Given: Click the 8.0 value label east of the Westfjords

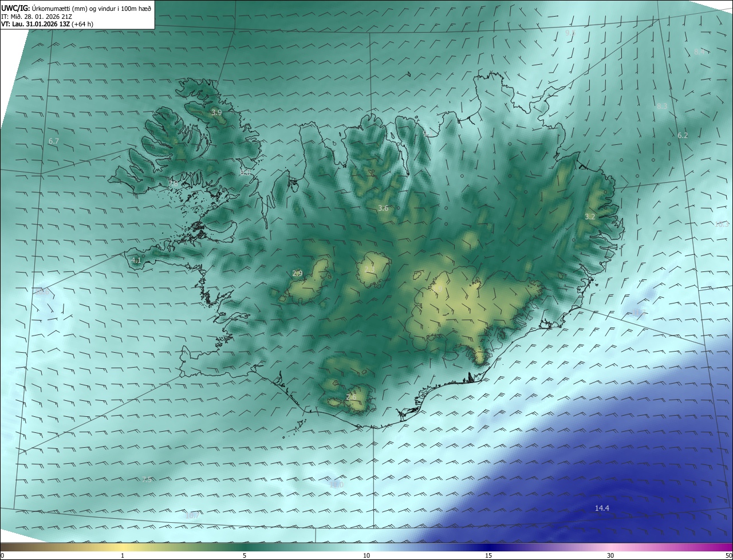Looking at the screenshot, I should [x=245, y=172].
